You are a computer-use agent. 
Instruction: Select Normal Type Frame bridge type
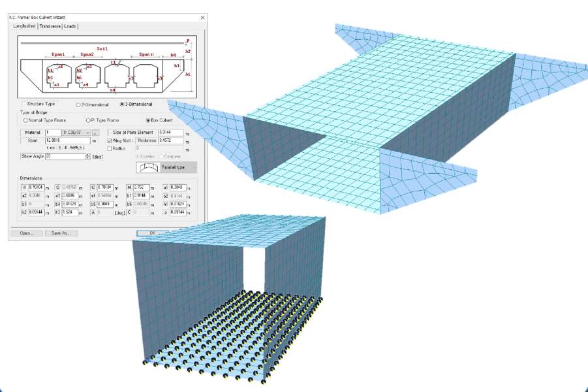point(25,120)
